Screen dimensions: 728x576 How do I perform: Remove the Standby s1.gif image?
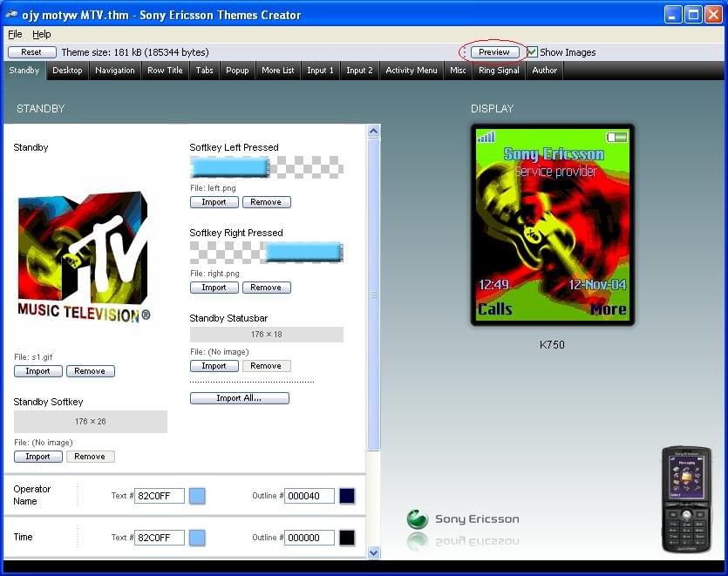(x=90, y=371)
